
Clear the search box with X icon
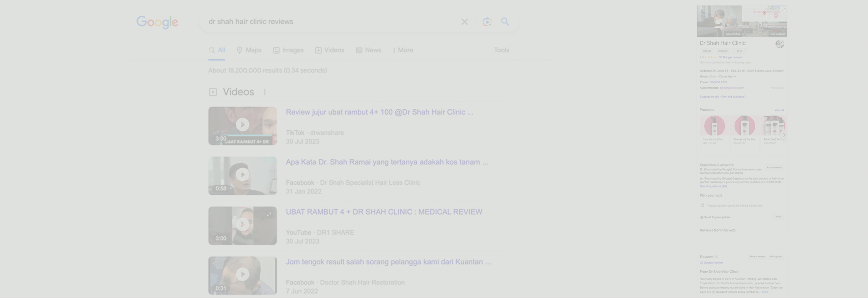pos(464,22)
